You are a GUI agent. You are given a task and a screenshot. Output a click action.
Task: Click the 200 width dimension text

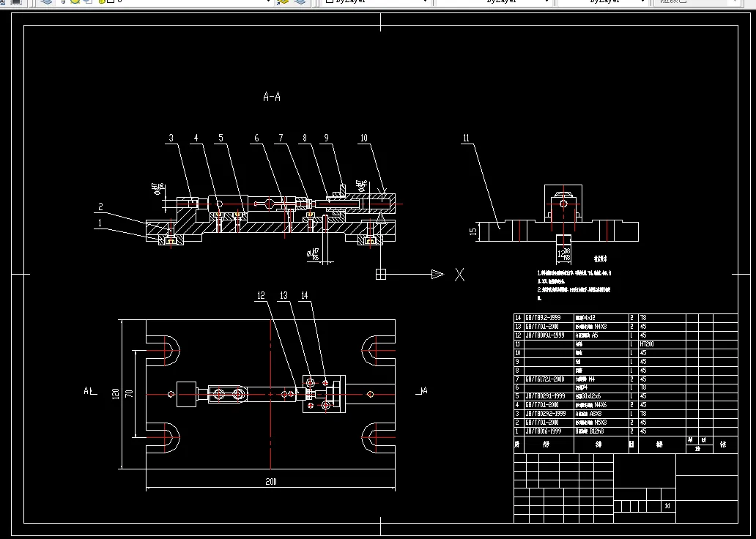coord(271,482)
